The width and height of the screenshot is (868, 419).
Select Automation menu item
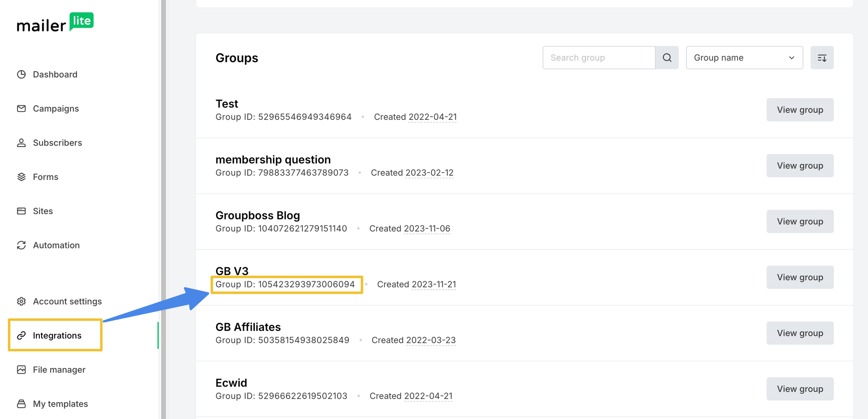point(56,245)
